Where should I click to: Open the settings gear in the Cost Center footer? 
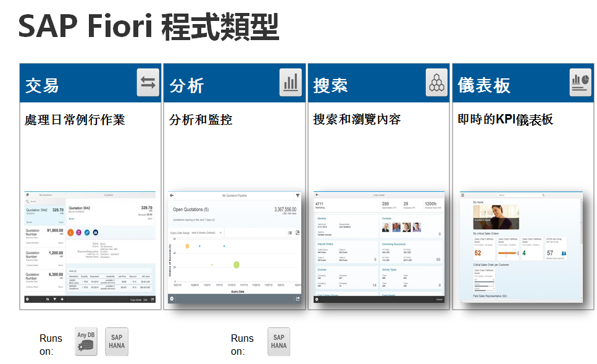tap(316, 299)
